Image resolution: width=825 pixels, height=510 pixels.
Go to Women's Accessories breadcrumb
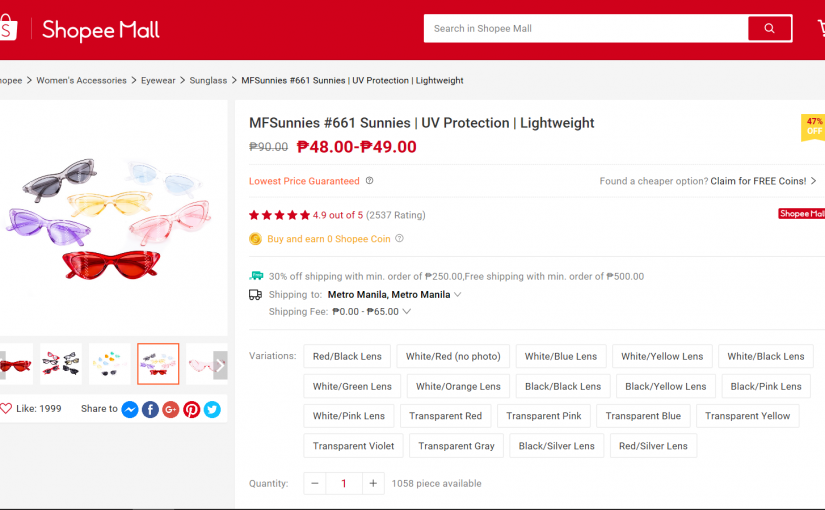(82, 81)
